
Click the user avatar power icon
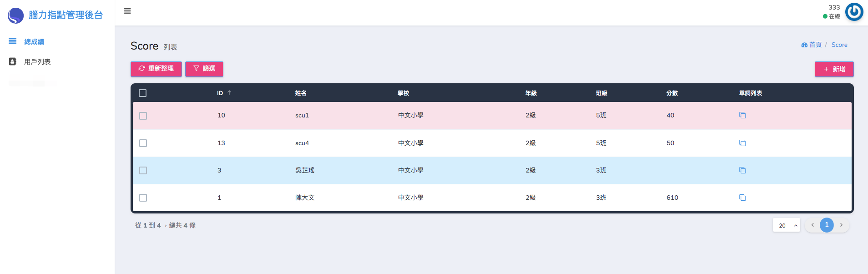click(854, 12)
